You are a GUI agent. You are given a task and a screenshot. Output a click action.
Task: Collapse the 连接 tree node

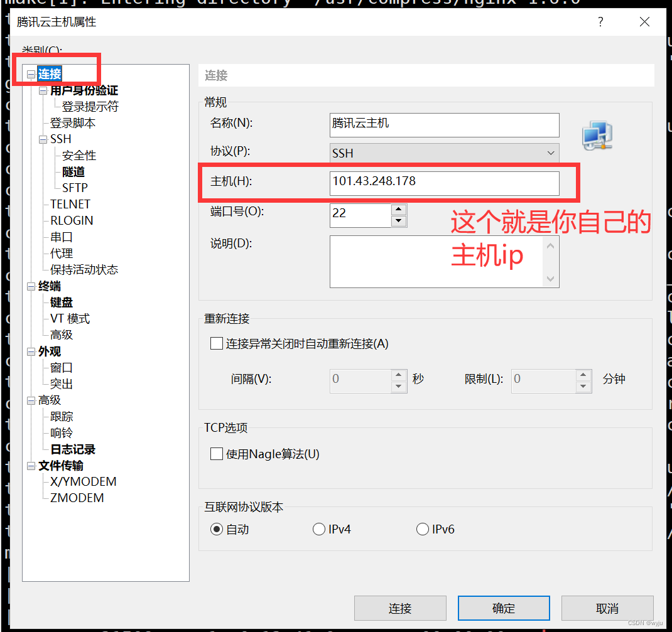(x=31, y=75)
